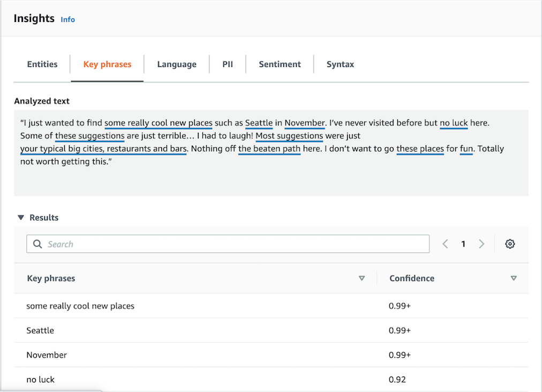Click the Info link beside Insights
This screenshot has width=542, height=392.
coord(68,19)
